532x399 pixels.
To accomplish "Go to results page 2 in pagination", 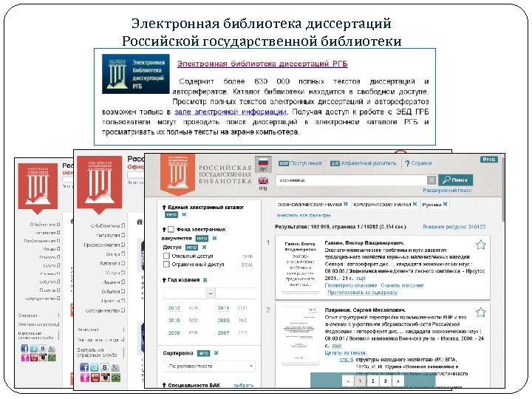I will 373,381.
